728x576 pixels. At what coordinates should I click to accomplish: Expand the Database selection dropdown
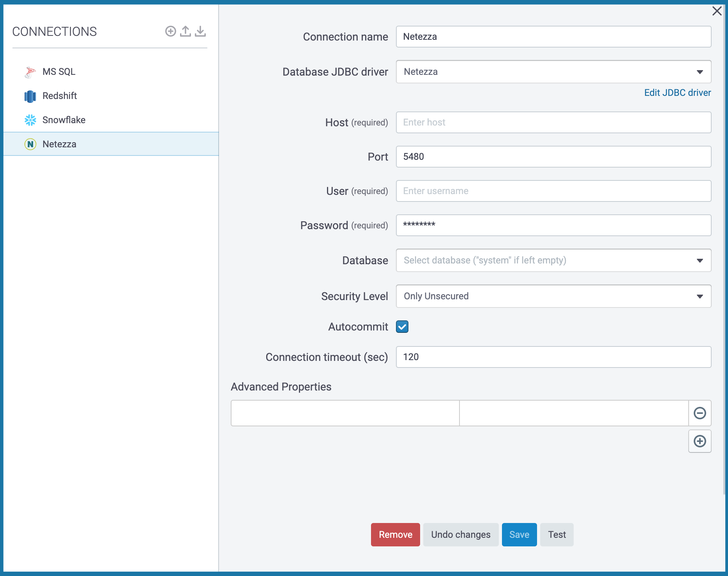pos(553,260)
